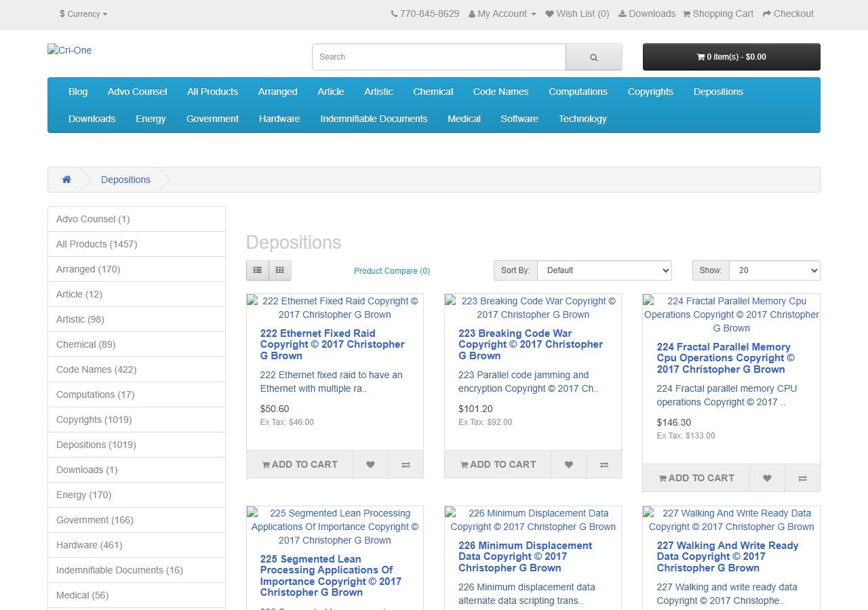Screen dimensions: 868x610
Task: Add 223 Breaking Code War to wish list
Action: tap(568, 464)
